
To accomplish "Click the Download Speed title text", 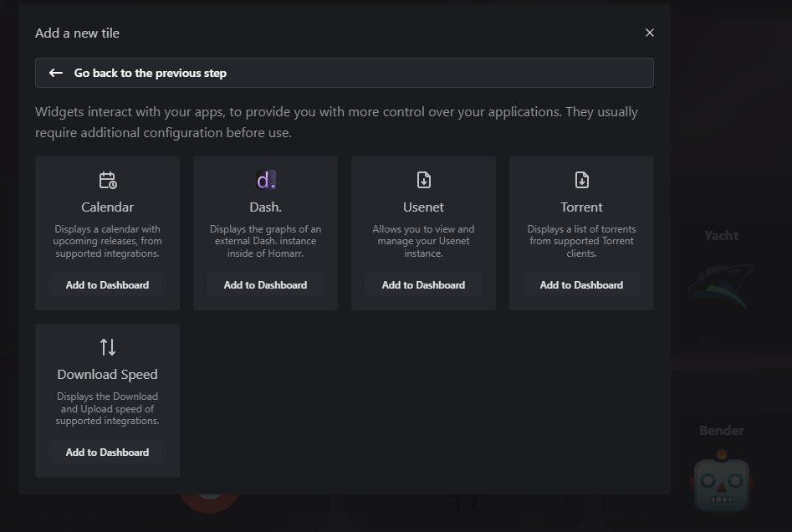I will pos(107,374).
